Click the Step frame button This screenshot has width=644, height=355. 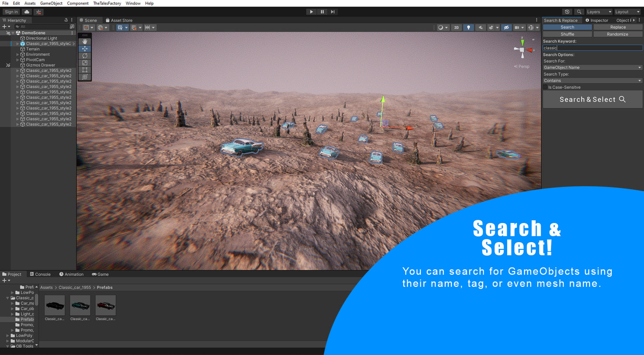[x=332, y=12]
